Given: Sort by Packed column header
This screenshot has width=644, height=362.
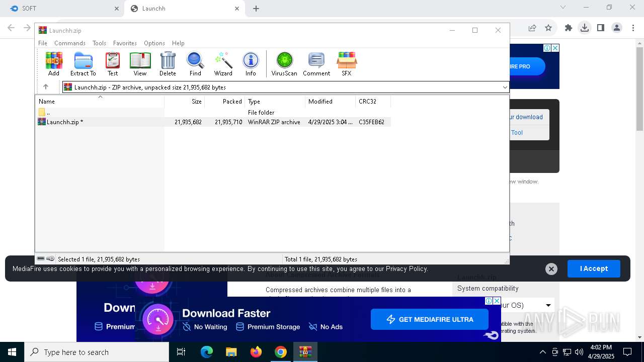Looking at the screenshot, I should 225,102.
